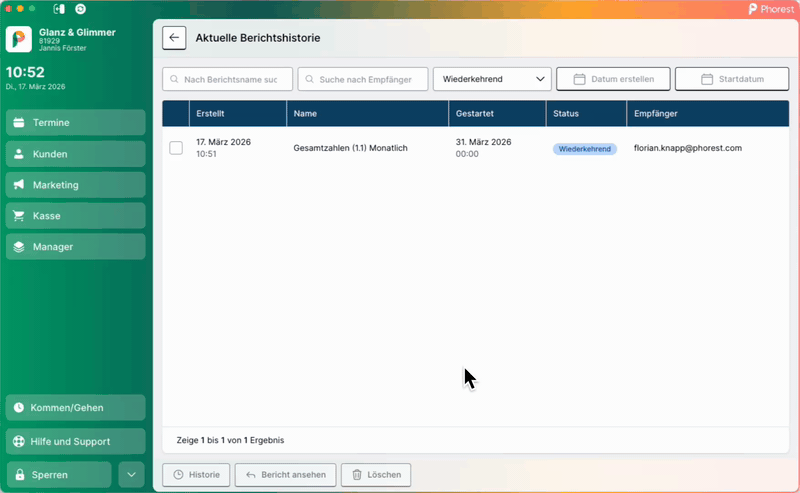This screenshot has height=493, width=800.
Task: Click the Phorest logo next to Glanz & Glimmer
Action: (19, 39)
